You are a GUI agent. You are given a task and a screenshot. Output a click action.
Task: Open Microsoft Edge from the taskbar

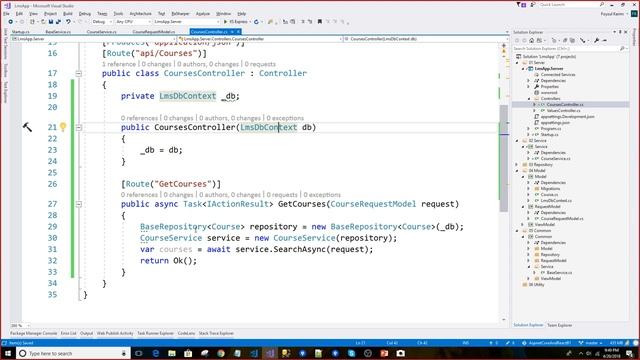(x=156, y=353)
